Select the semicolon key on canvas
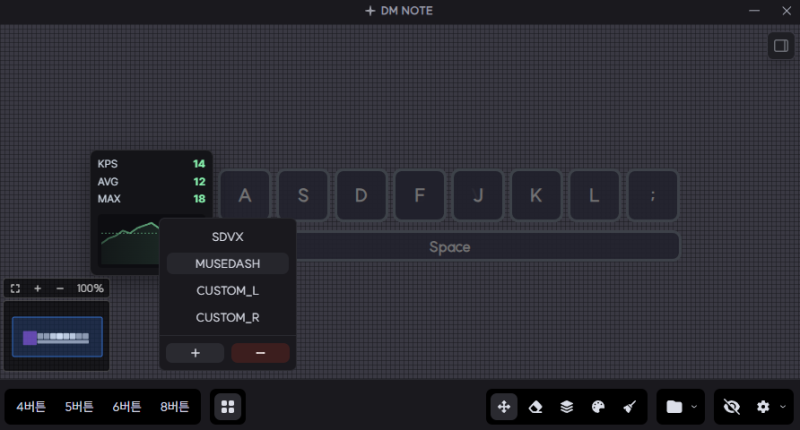The width and height of the screenshot is (800, 430). (x=653, y=195)
